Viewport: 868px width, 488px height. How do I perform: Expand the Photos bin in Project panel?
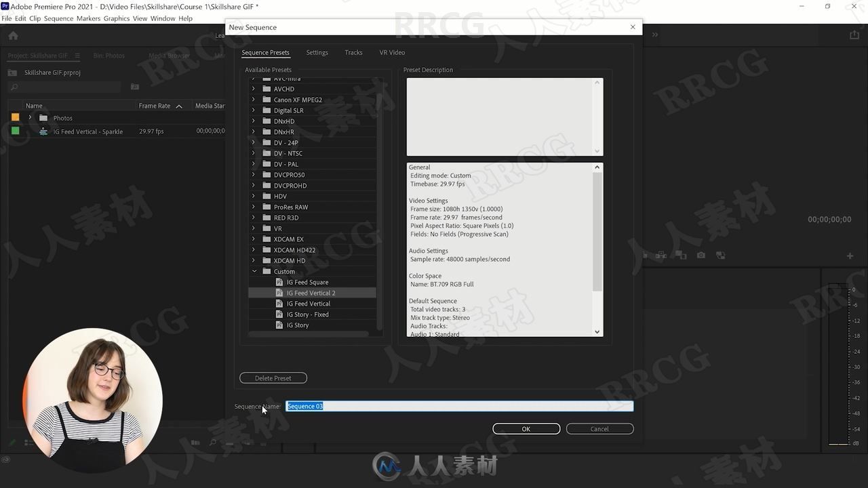pyautogui.click(x=30, y=118)
